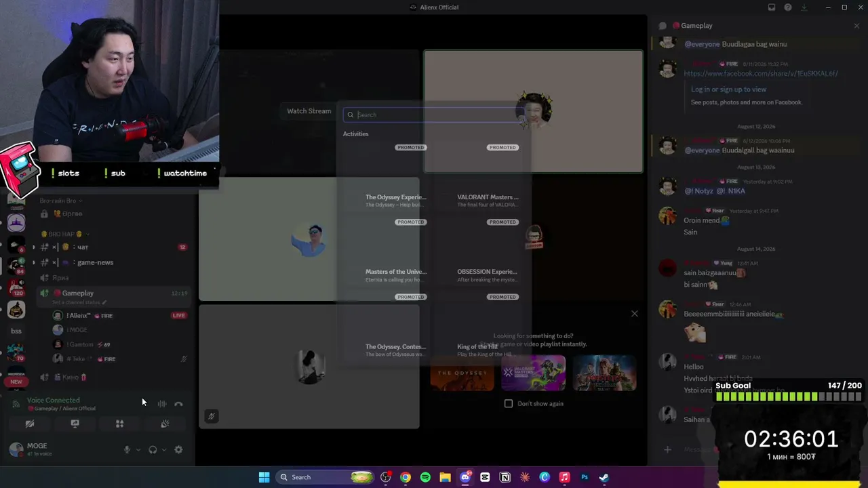Open the activities launcher in voice panel
Screen dimensions: 868x488
click(119, 424)
